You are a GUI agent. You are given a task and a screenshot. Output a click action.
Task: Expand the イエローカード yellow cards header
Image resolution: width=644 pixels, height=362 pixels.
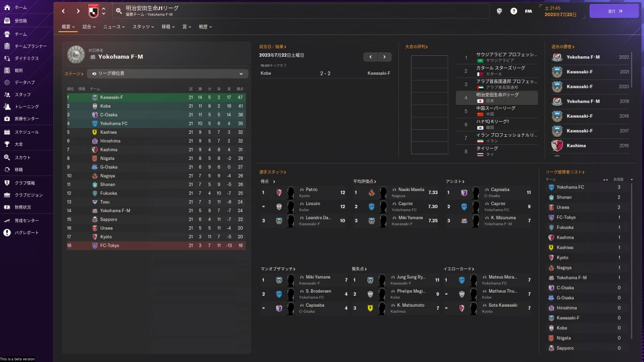tap(459, 269)
